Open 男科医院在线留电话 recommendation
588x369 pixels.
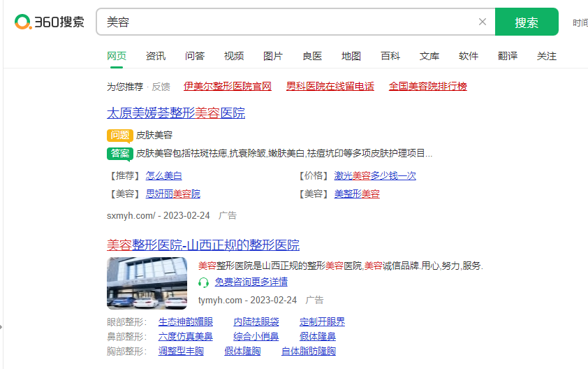click(x=330, y=87)
